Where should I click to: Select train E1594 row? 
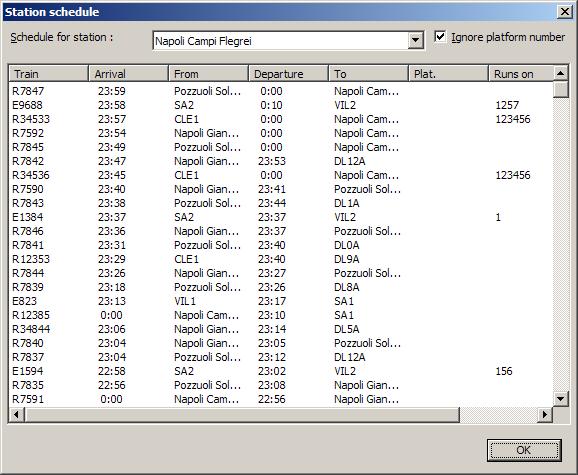(x=281, y=371)
